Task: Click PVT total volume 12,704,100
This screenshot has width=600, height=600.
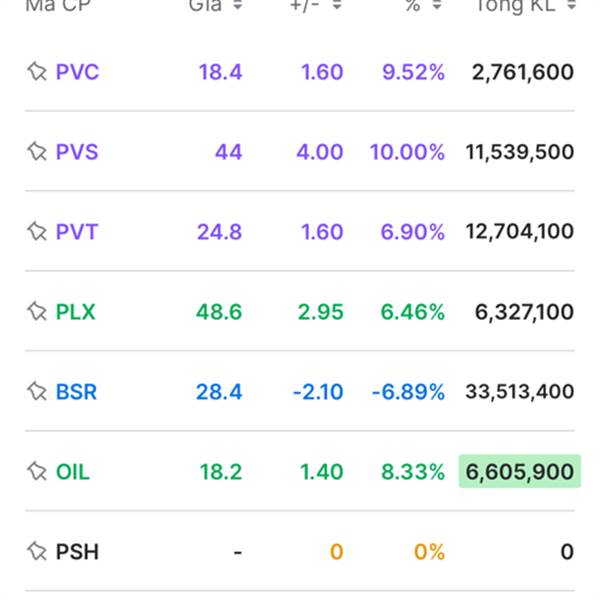Action: [519, 232]
